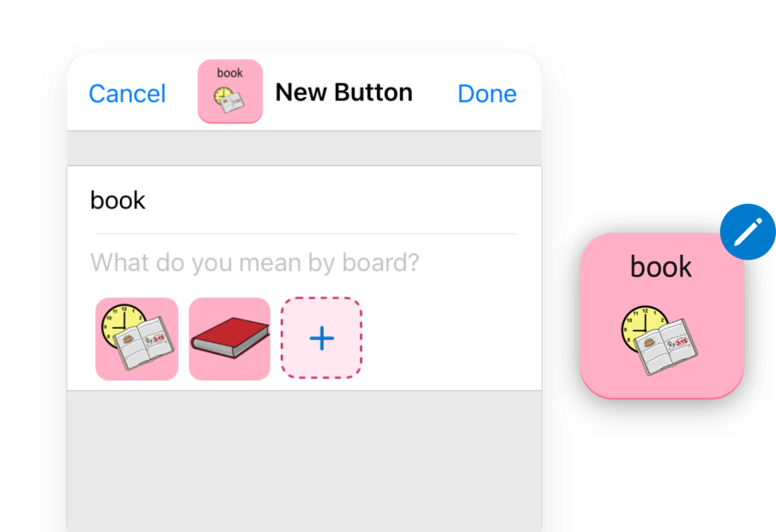Click the small 'book' text in header thumbnail
This screenshot has width=776, height=532.
tap(229, 73)
